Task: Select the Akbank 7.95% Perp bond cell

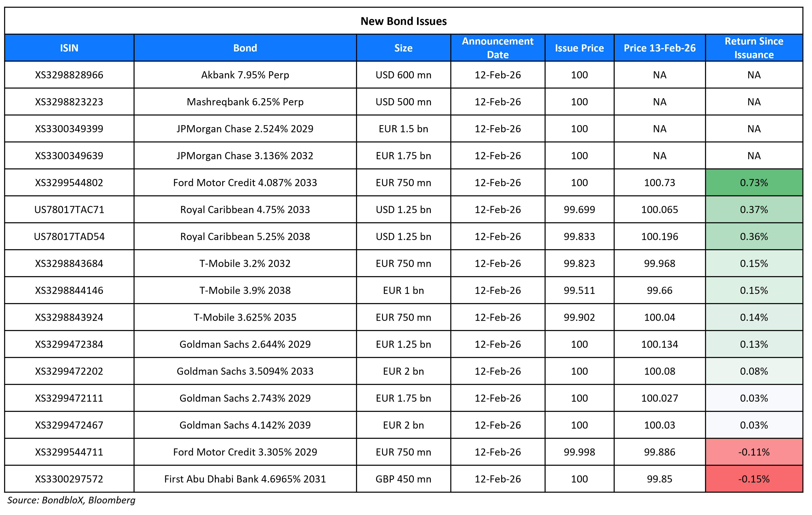Action: point(245,75)
